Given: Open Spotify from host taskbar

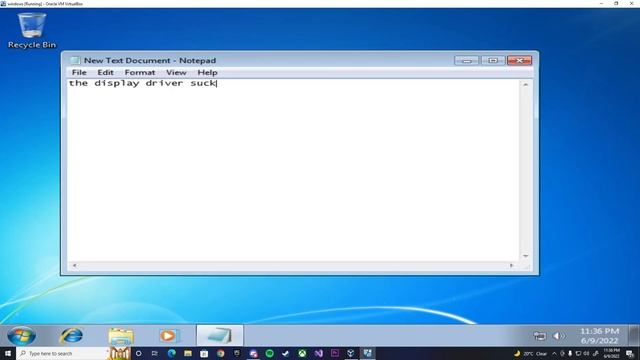Looking at the screenshot, I should (269, 353).
